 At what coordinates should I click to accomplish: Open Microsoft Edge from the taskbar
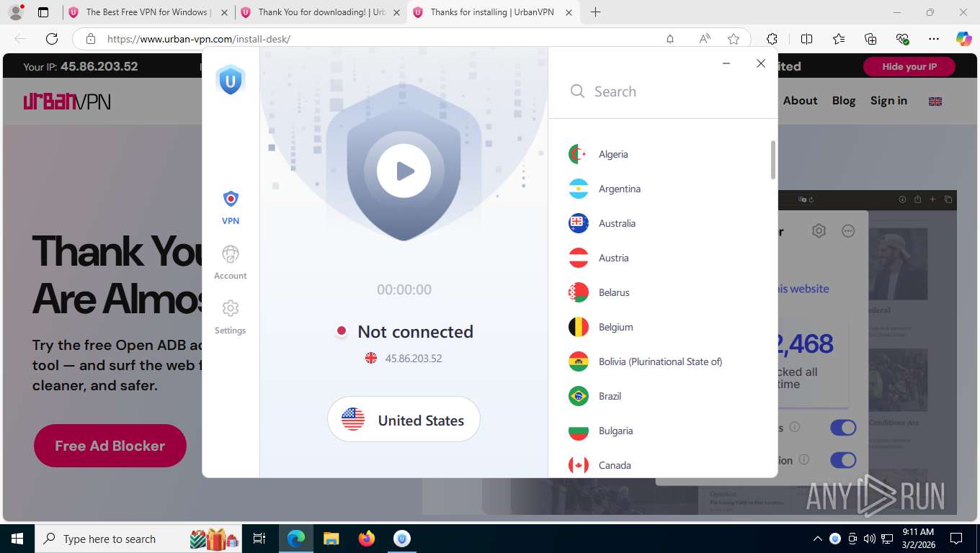pyautogui.click(x=296, y=539)
